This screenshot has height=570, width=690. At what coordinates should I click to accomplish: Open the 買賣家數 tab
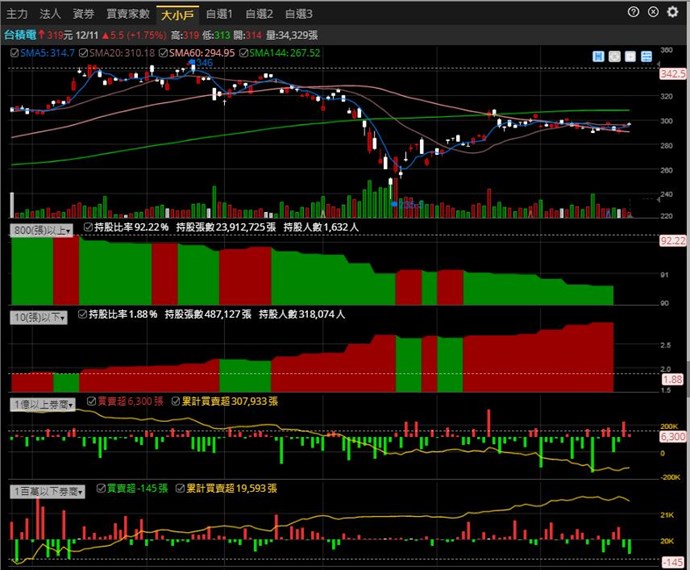pos(128,14)
